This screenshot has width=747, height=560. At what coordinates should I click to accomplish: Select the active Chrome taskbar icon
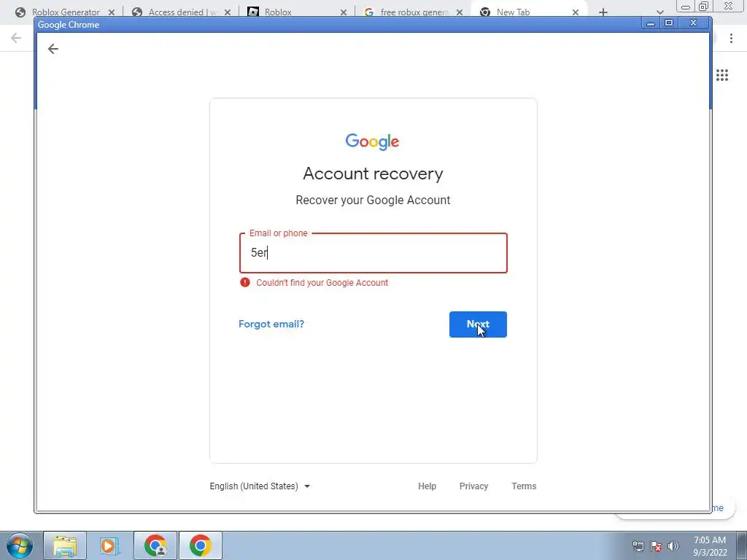(200, 545)
